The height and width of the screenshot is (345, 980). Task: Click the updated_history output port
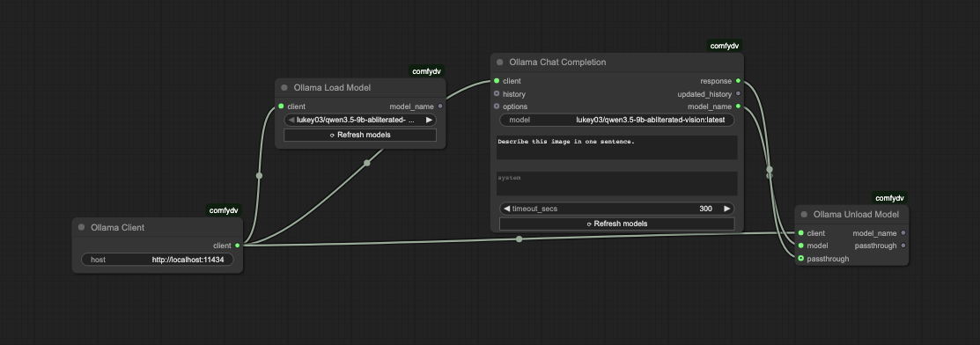coord(738,94)
